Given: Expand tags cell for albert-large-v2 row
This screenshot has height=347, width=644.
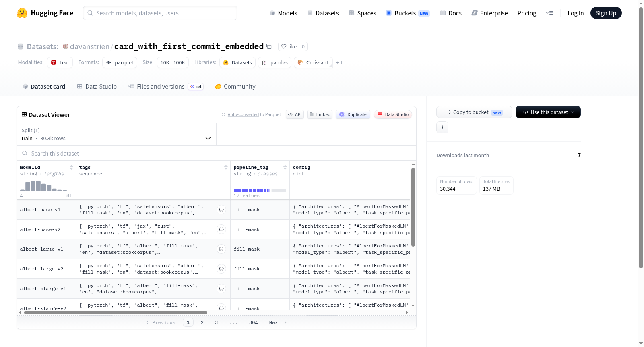Looking at the screenshot, I should coord(221,269).
